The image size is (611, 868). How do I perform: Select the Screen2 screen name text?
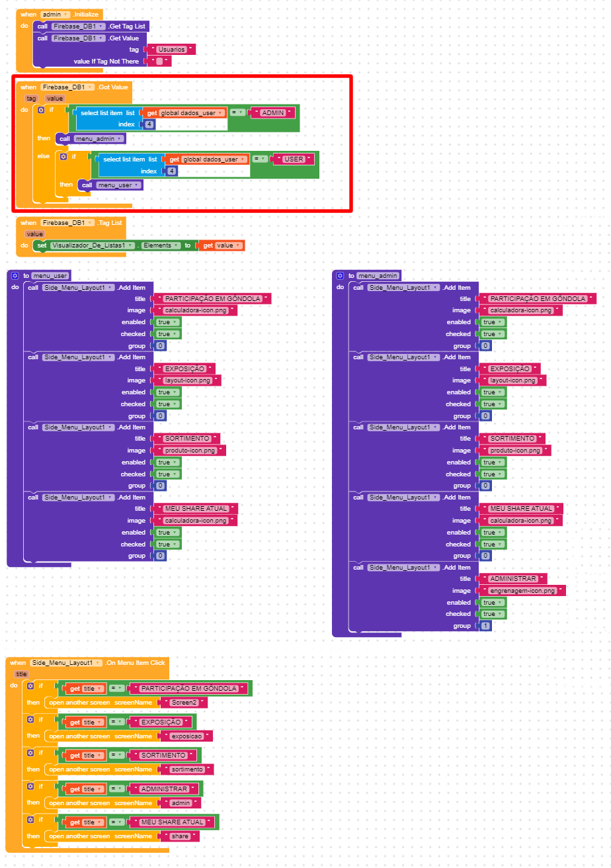pyautogui.click(x=184, y=703)
